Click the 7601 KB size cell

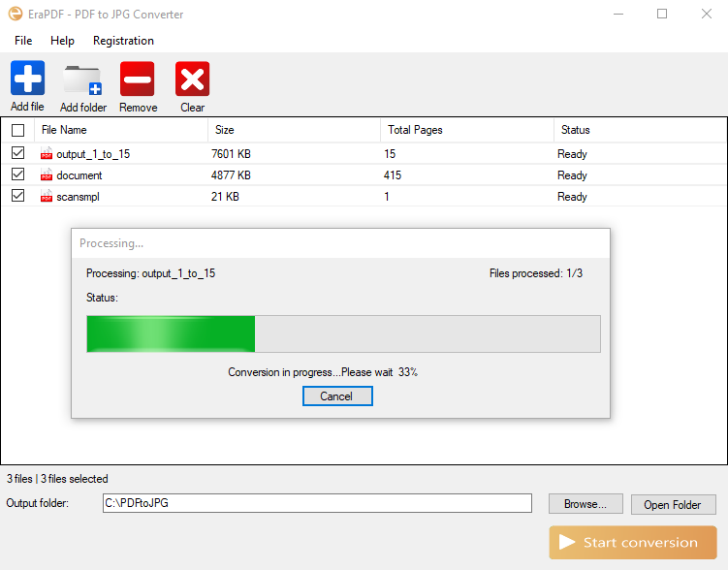pos(231,153)
